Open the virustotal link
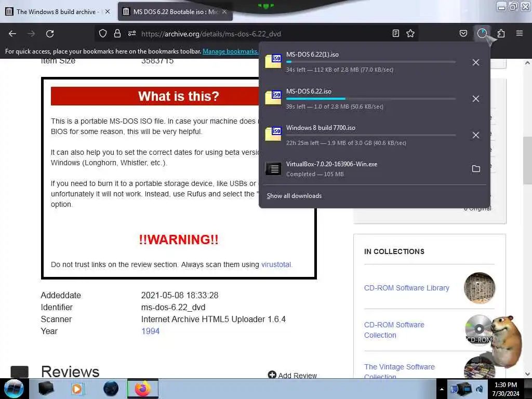 click(276, 264)
